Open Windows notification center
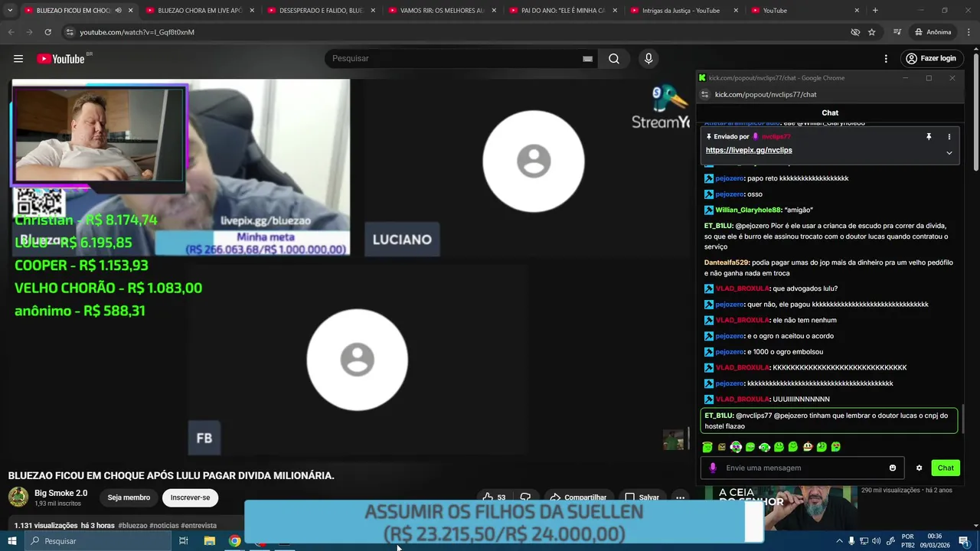Image resolution: width=980 pixels, height=551 pixels. 964,541
